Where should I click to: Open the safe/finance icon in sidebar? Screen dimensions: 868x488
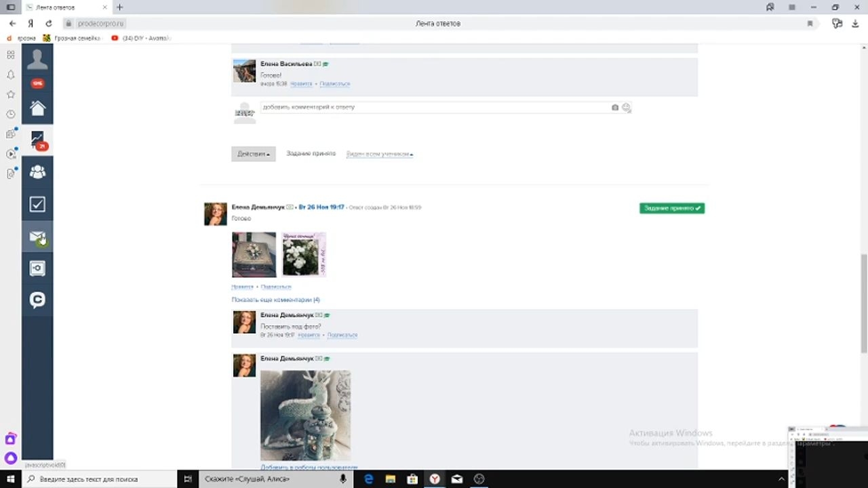point(37,268)
